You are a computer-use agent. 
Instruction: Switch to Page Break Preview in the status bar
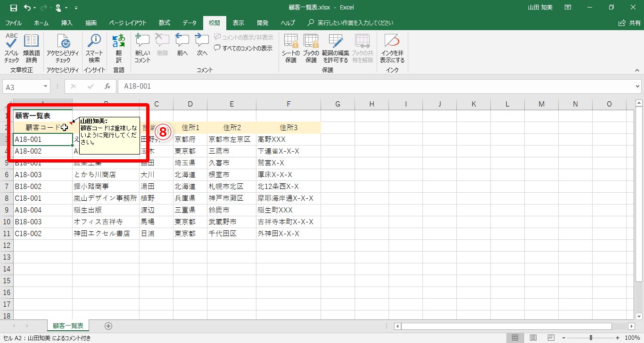[551, 338]
